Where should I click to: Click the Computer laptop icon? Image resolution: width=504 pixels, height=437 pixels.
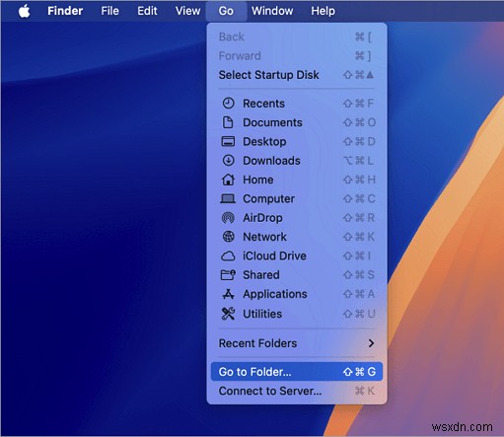[x=228, y=198]
